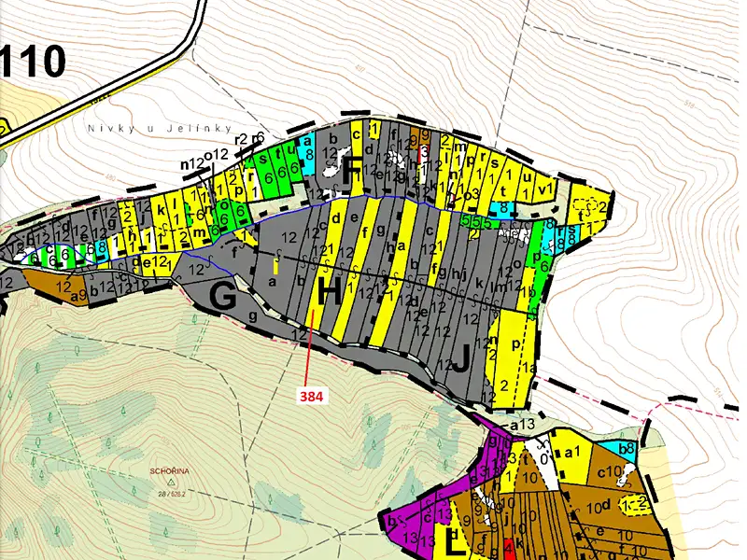Click the a13 label near purple strip
This screenshot has width=747, height=560.
point(522,426)
